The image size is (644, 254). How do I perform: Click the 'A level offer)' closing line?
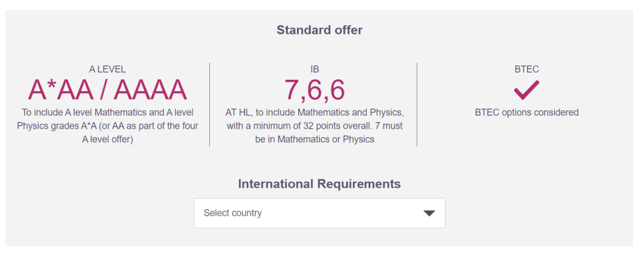pyautogui.click(x=107, y=140)
